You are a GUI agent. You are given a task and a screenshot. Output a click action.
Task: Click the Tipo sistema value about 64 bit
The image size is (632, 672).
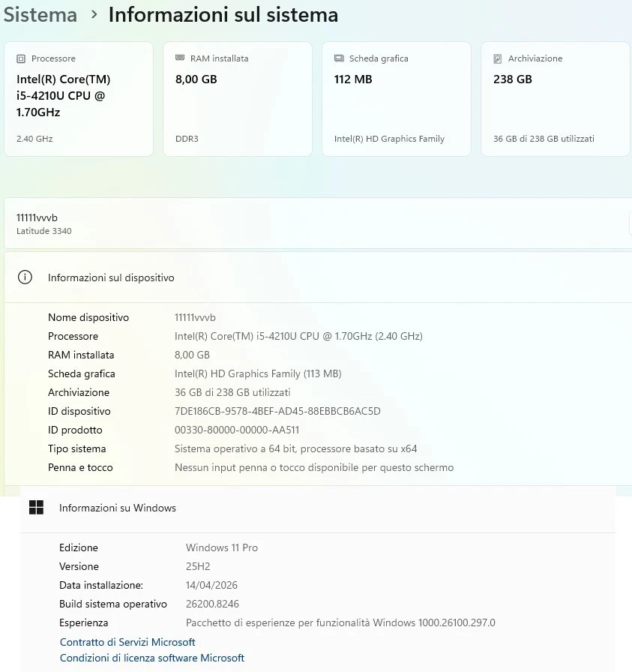(x=295, y=448)
